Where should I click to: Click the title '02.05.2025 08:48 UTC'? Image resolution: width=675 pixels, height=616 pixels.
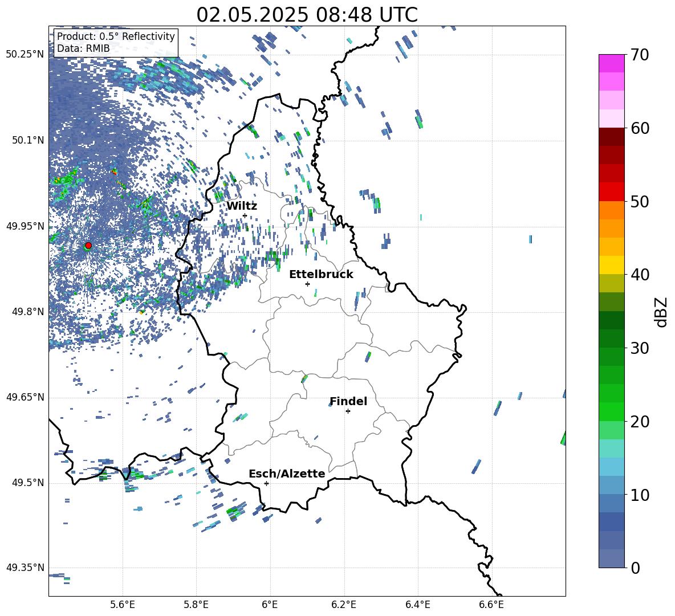click(x=307, y=14)
